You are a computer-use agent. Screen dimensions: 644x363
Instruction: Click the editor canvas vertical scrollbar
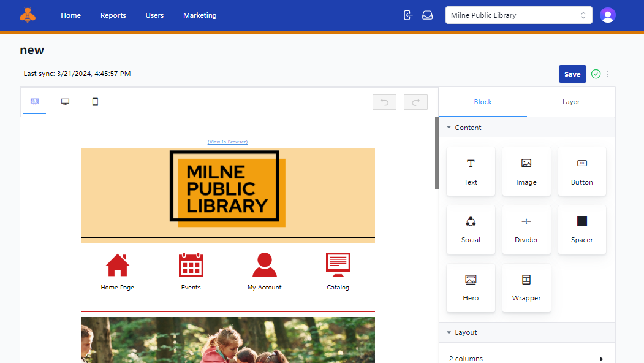437,153
